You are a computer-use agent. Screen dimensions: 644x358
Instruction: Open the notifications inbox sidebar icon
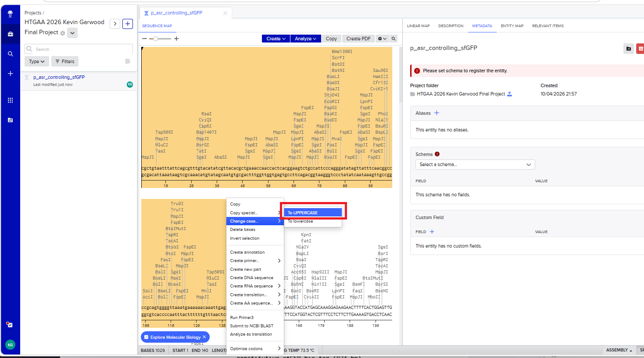(x=10, y=325)
